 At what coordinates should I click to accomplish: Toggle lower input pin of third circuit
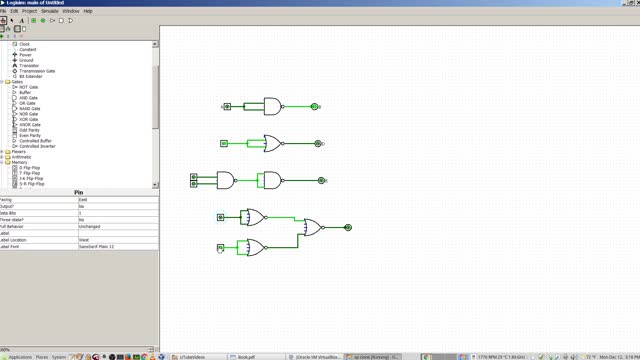tap(194, 184)
